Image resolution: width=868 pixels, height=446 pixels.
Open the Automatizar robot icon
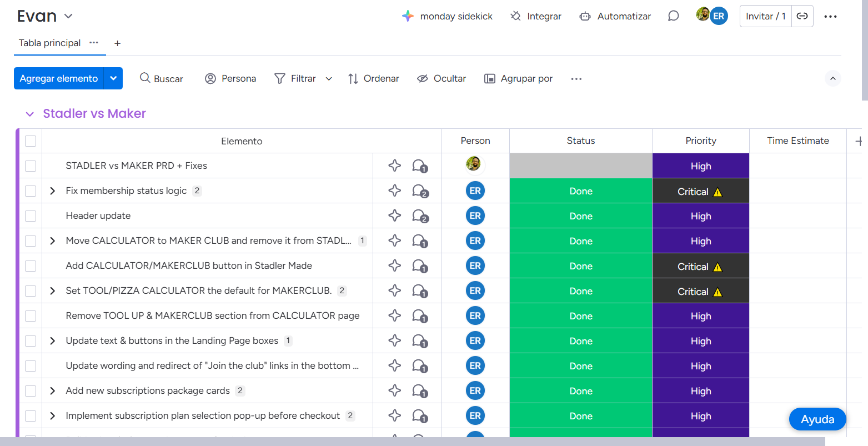point(585,16)
